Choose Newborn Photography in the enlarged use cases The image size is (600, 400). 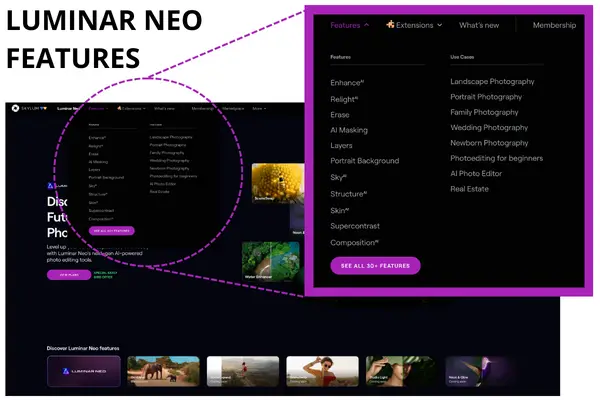(x=489, y=143)
